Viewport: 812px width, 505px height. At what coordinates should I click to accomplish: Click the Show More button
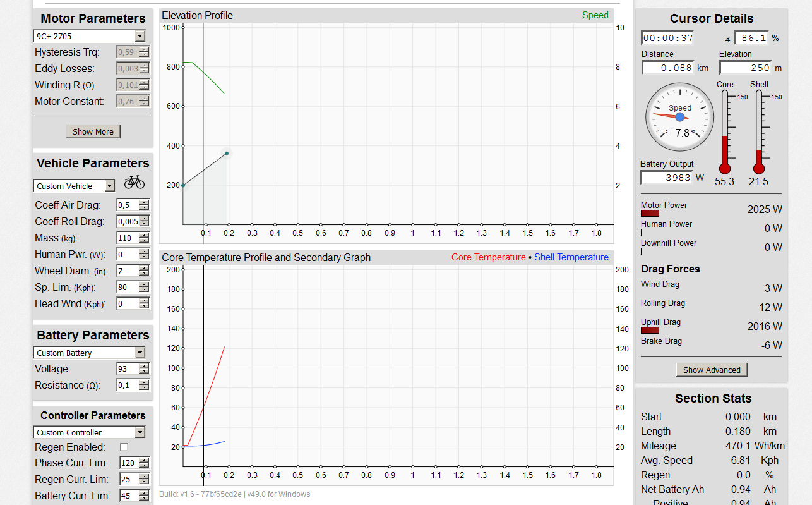pos(93,131)
